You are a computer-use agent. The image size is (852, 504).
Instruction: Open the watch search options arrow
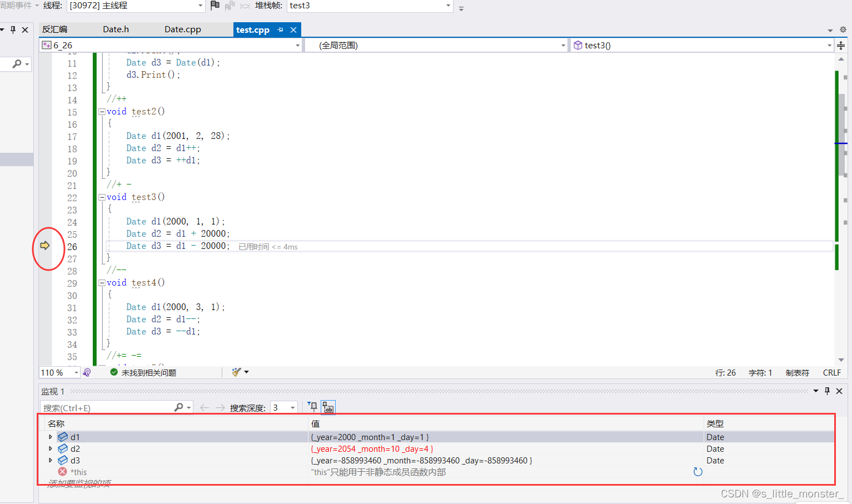coord(189,408)
